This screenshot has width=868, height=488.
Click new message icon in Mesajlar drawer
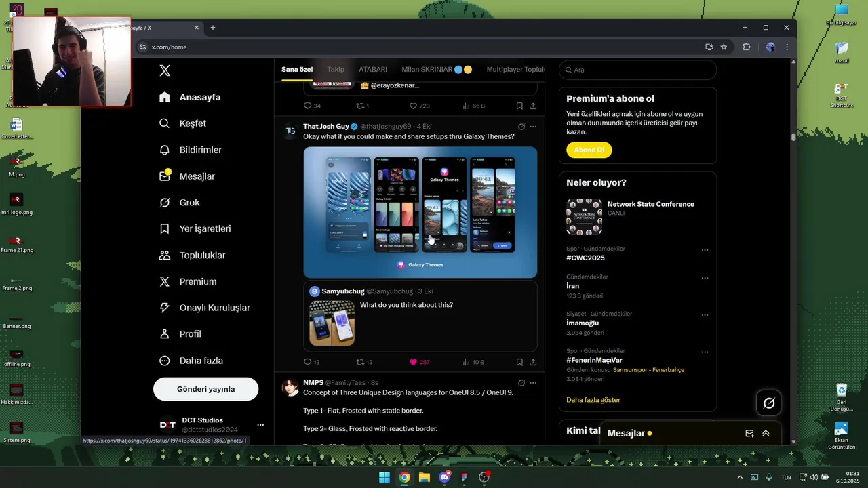click(x=749, y=434)
